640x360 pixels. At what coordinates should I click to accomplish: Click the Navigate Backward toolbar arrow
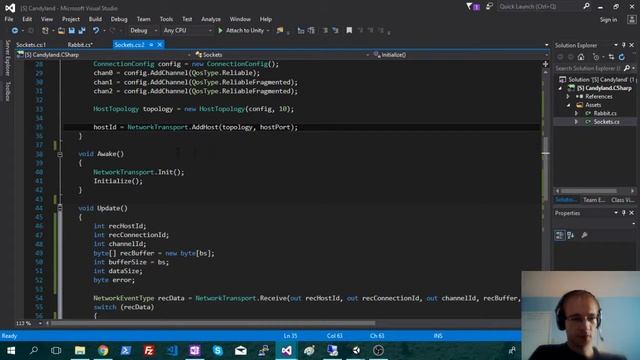15,31
